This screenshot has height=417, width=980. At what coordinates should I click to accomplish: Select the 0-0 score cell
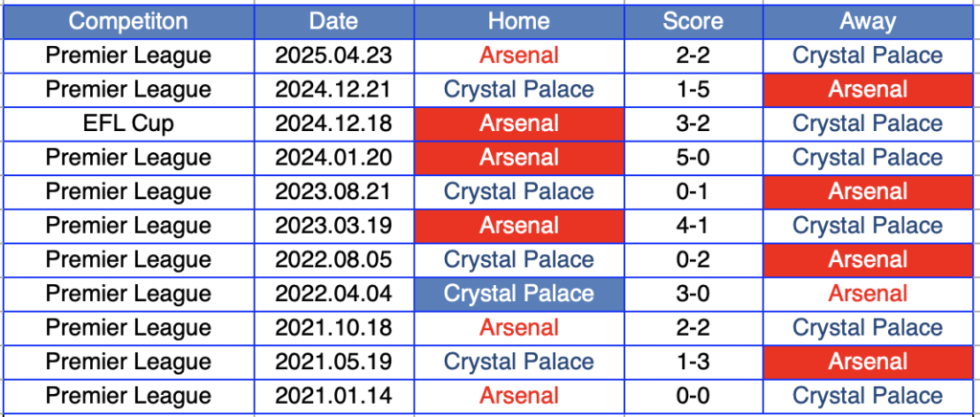point(693,396)
